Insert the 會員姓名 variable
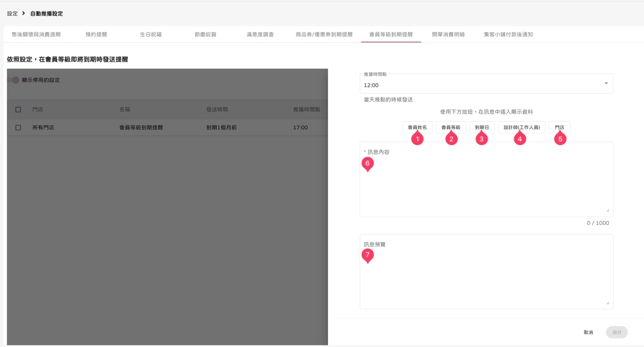 [x=418, y=127]
